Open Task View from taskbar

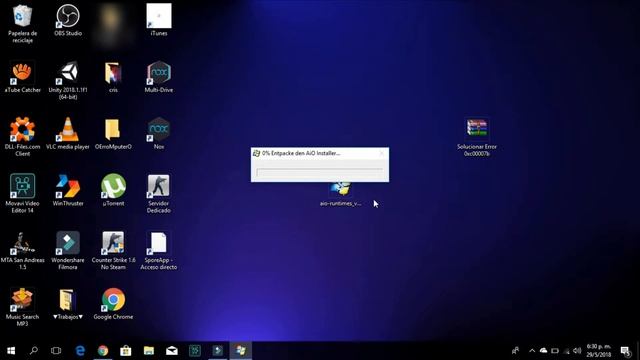click(x=56, y=350)
